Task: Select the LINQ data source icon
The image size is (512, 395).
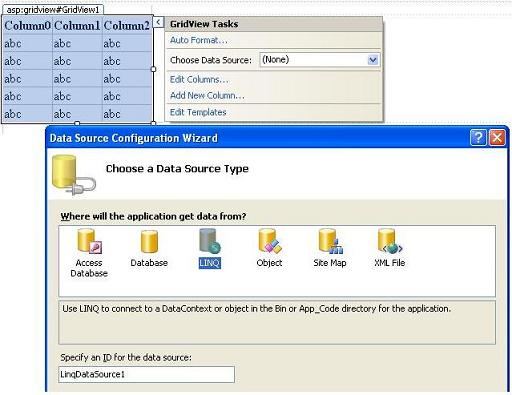Action: pos(210,249)
